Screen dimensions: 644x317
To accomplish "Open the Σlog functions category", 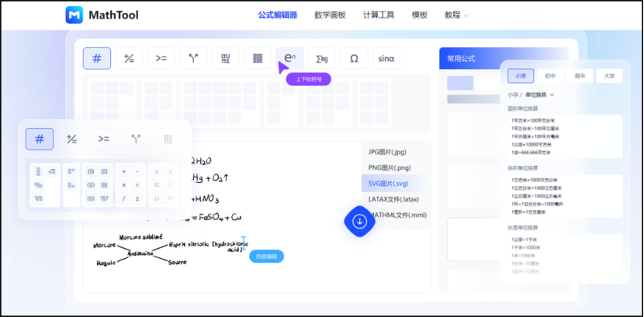I will point(322,58).
